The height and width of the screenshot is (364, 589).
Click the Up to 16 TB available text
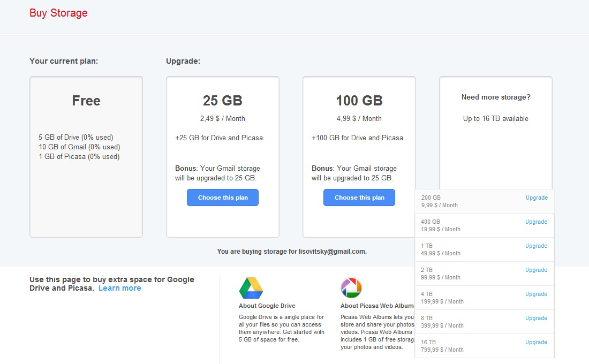(495, 119)
